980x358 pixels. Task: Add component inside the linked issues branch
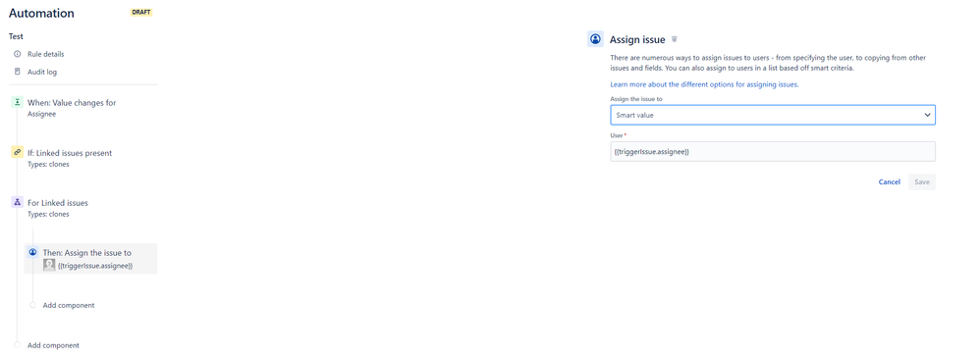pos(69,305)
